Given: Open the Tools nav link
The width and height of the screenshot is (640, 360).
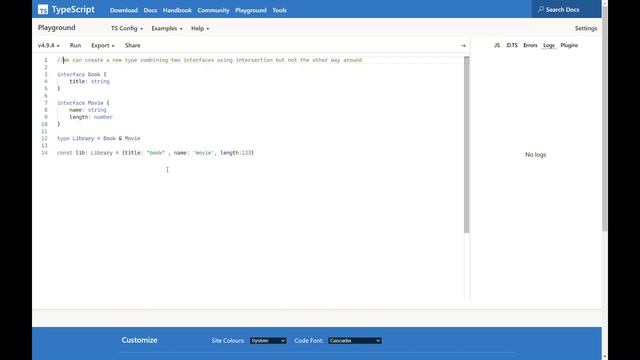Looking at the screenshot, I should [280, 10].
